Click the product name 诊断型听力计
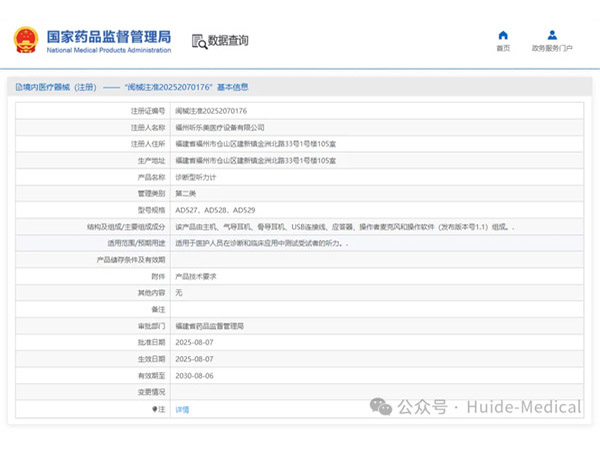Viewport: 600px width, 450px height. [x=198, y=176]
